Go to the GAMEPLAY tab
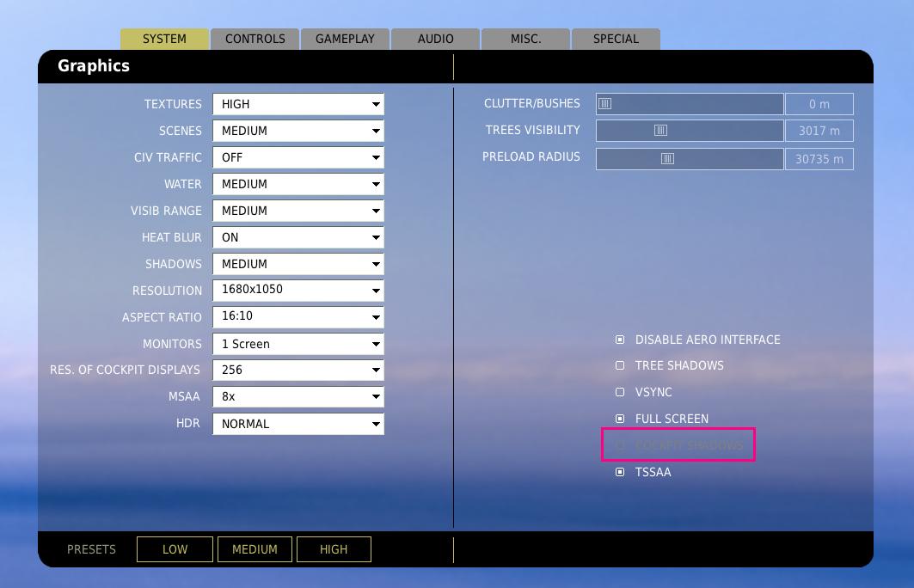The height and width of the screenshot is (588, 914). pos(345,39)
